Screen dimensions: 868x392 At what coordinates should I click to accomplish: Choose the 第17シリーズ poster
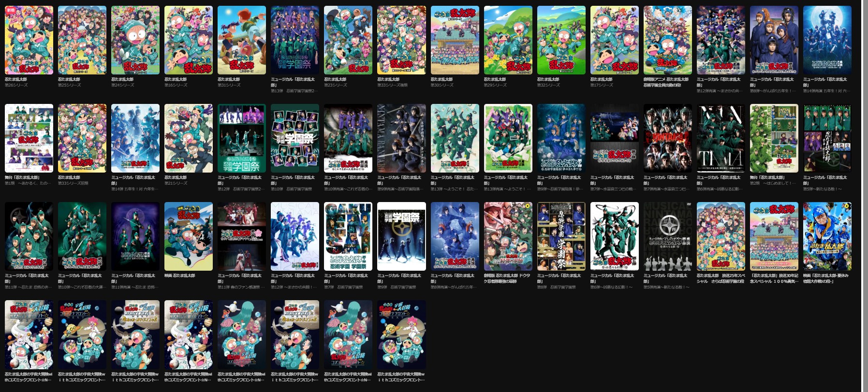pos(615,40)
